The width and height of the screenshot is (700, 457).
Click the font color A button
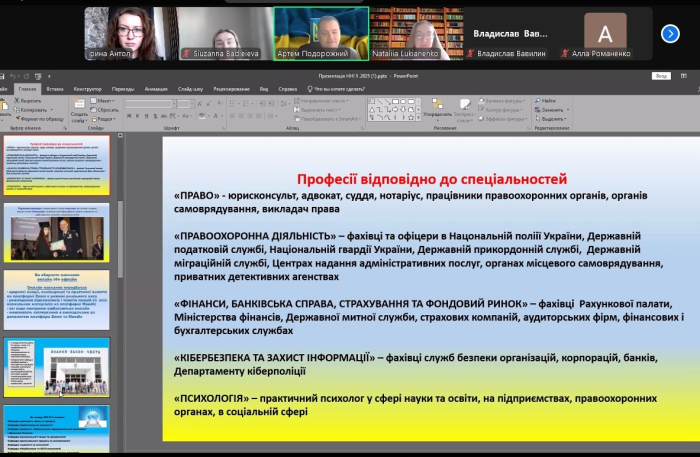[x=216, y=116]
